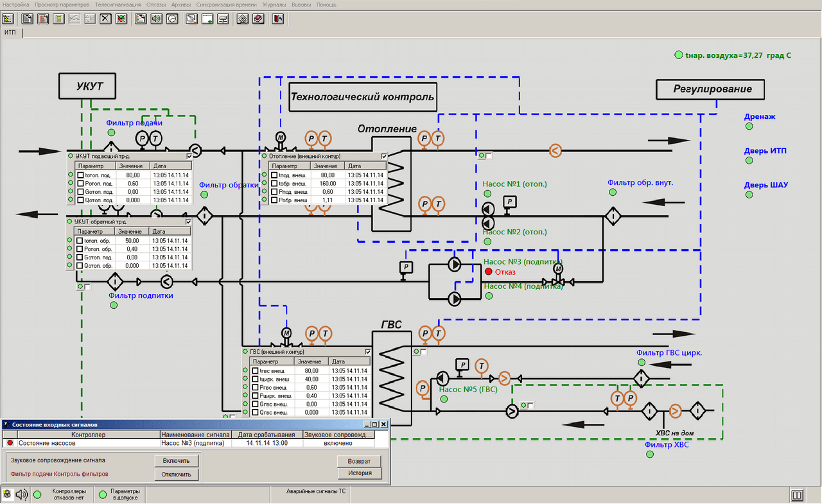Collapse the Отопление (внешний контур) panel
822x504 pixels.
tap(384, 156)
